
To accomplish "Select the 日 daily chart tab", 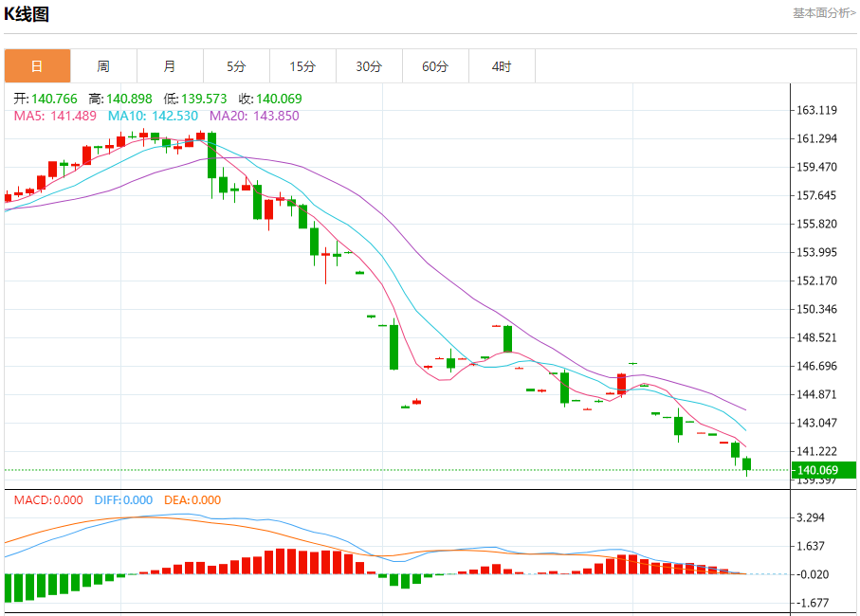I will pos(37,66).
